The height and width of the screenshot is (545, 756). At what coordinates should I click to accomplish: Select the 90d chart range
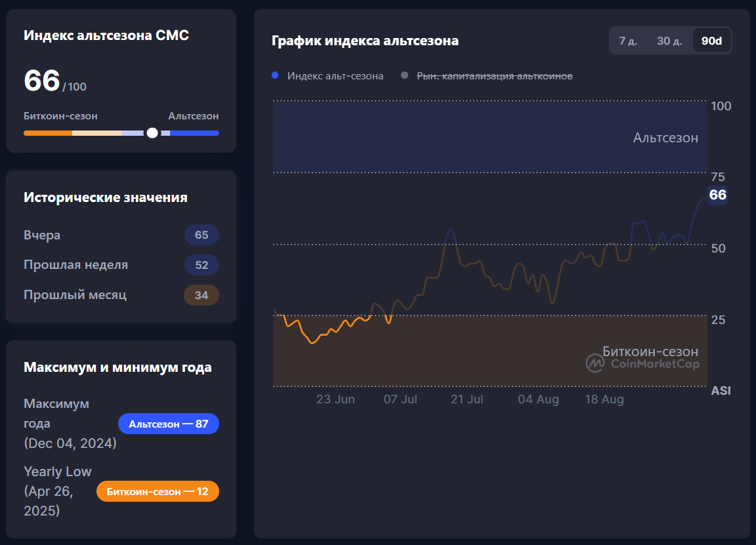711,41
